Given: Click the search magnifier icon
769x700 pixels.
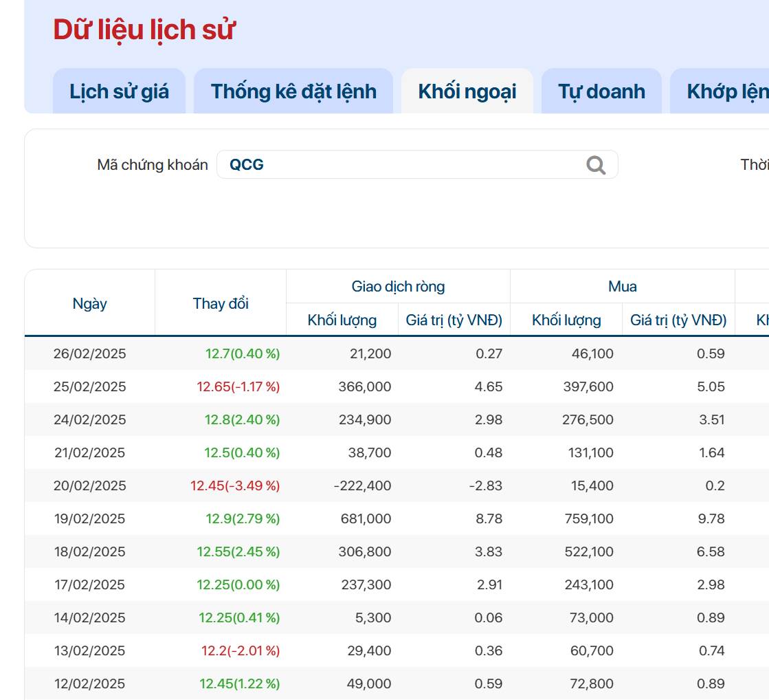Looking at the screenshot, I should point(596,165).
